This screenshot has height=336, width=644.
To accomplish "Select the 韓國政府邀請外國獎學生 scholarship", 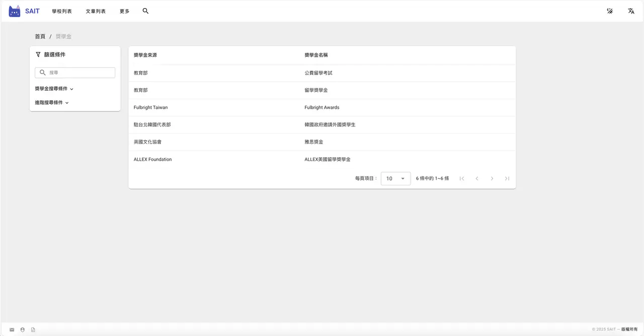I will pyautogui.click(x=330, y=124).
